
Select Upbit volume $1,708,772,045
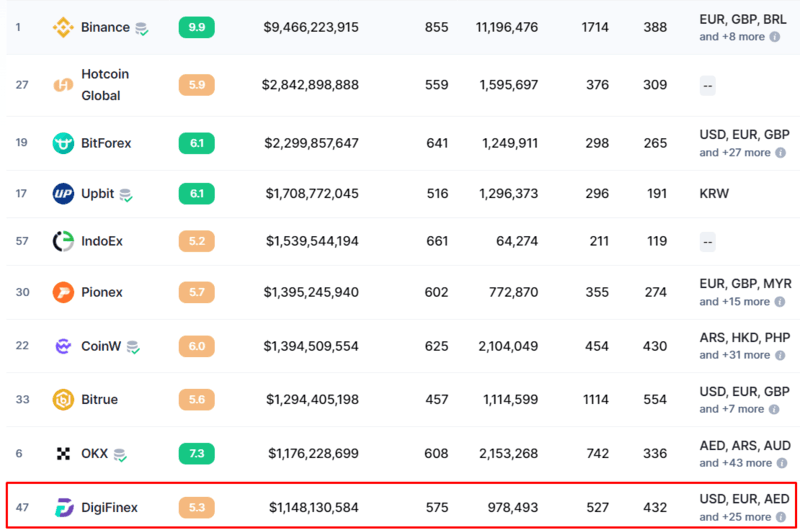point(312,193)
